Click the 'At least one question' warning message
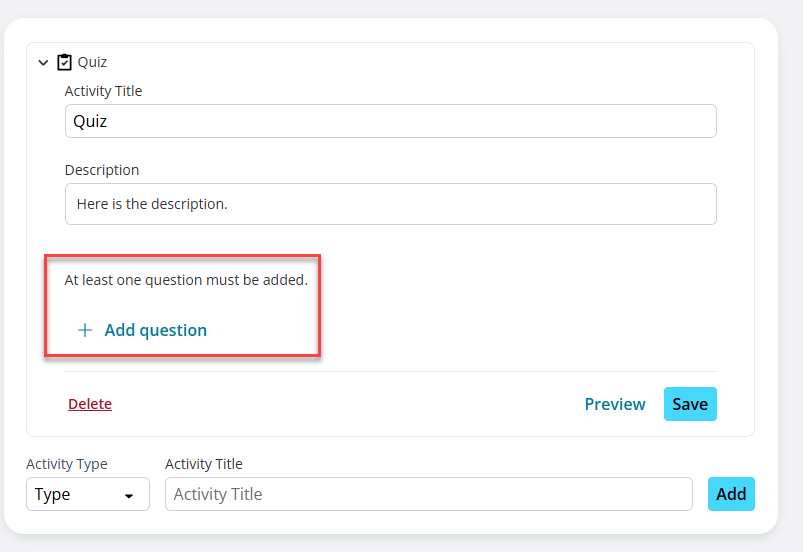The image size is (803, 552). coord(186,280)
